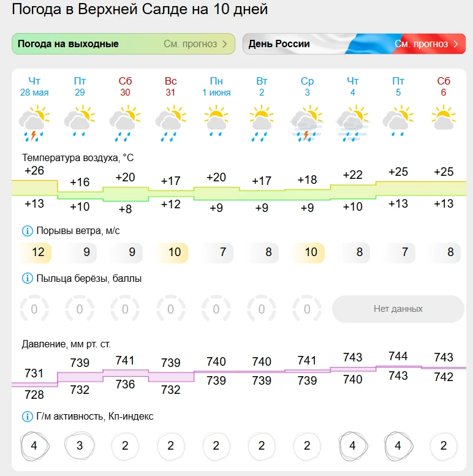Open the День России forecast banner

tap(354, 43)
